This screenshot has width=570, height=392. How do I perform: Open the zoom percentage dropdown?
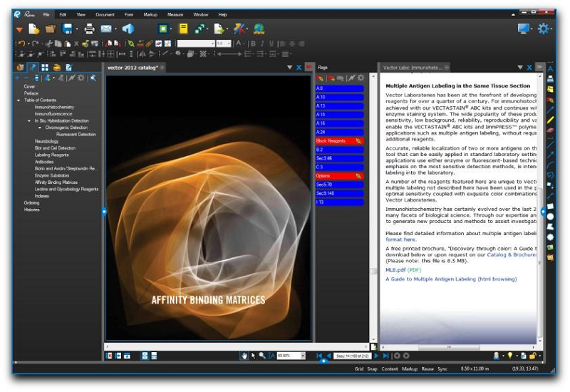303,355
